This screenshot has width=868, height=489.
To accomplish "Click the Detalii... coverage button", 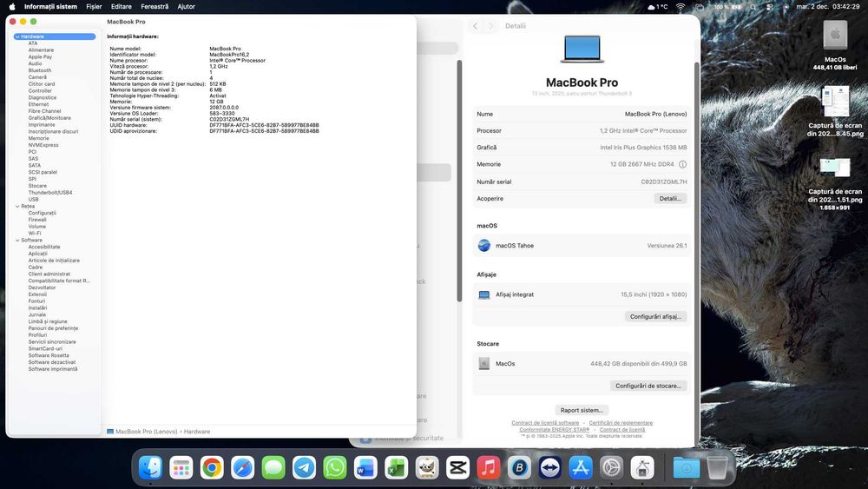I will (x=670, y=198).
